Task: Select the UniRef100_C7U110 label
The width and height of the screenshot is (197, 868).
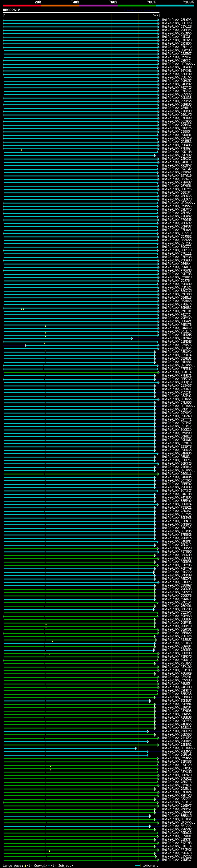Action: tap(177, 47)
